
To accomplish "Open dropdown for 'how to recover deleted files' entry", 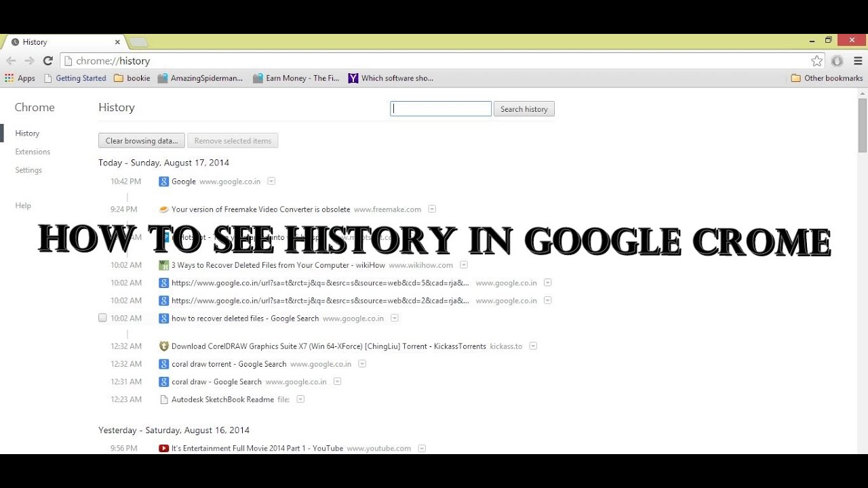I will pyautogui.click(x=394, y=318).
